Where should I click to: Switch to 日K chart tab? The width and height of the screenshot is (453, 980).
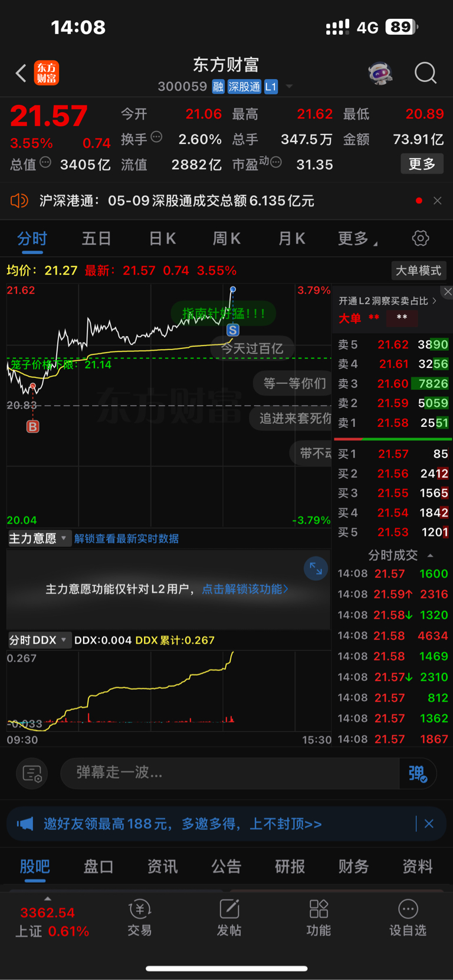tap(162, 238)
